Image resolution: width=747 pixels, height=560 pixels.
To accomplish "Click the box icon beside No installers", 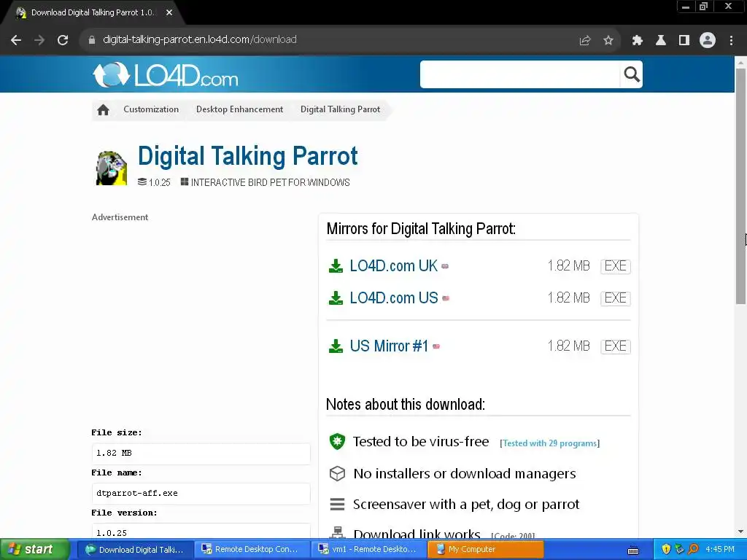I will 337,473.
